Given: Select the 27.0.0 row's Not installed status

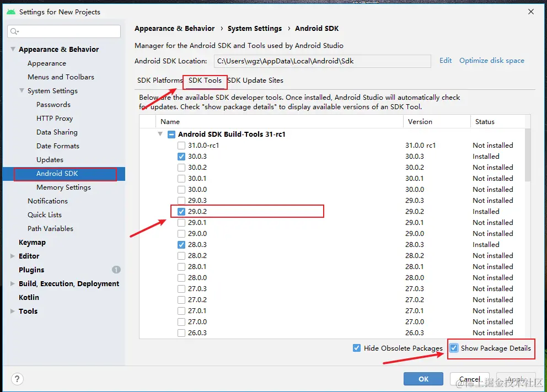Looking at the screenshot, I should point(492,322).
